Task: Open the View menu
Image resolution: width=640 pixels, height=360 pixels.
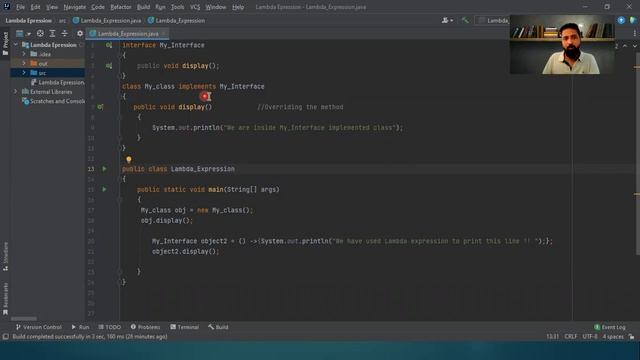Action: coord(51,7)
